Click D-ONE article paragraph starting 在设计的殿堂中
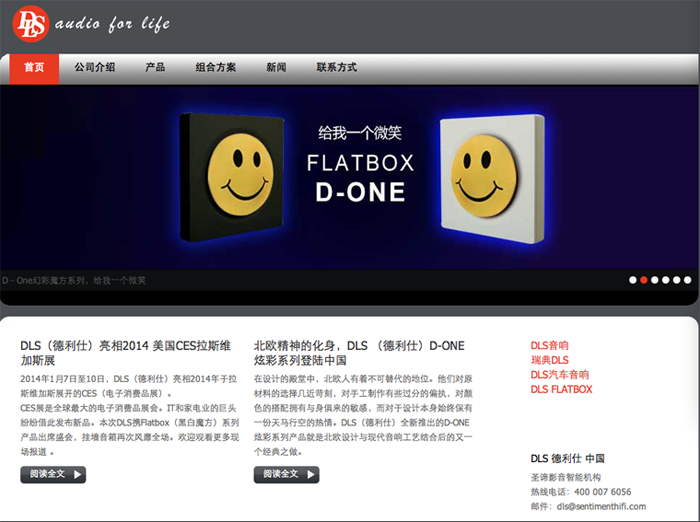Viewport: 700px width, 522px height. pos(363,415)
